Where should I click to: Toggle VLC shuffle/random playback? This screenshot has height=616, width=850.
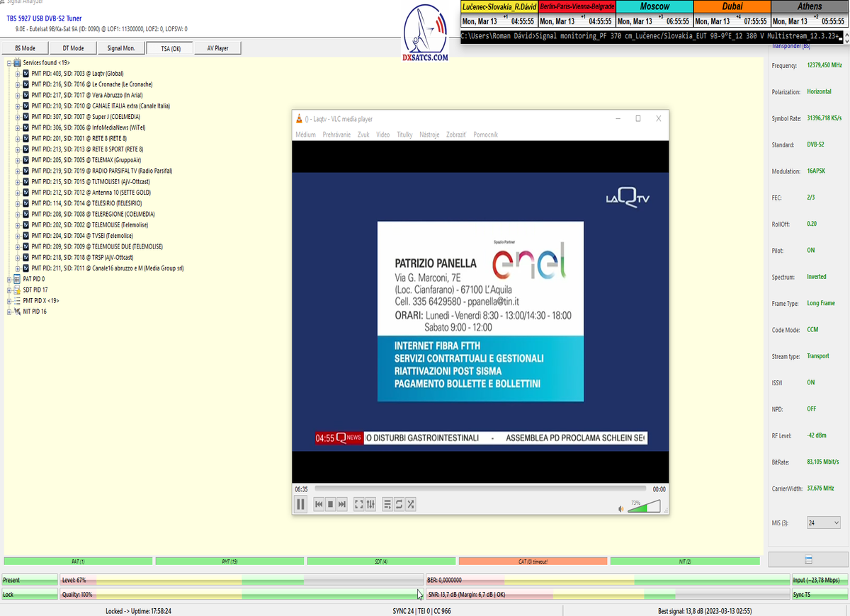coord(411,504)
